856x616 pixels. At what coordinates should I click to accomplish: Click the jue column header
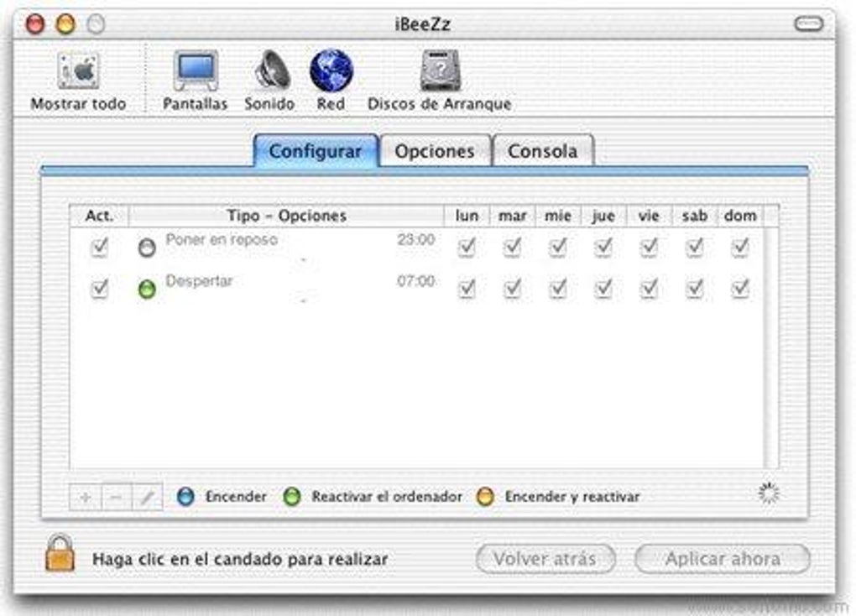click(x=603, y=216)
